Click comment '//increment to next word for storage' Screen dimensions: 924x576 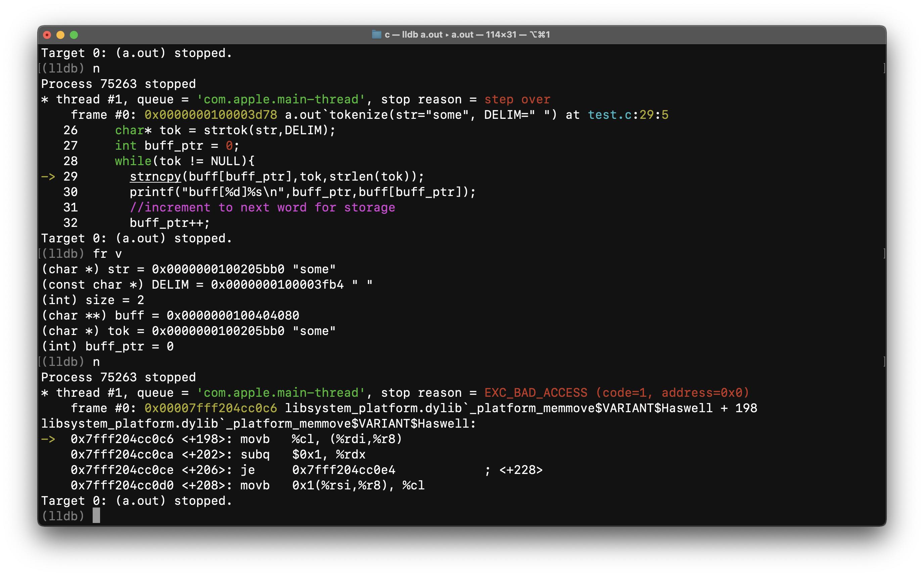coord(263,207)
